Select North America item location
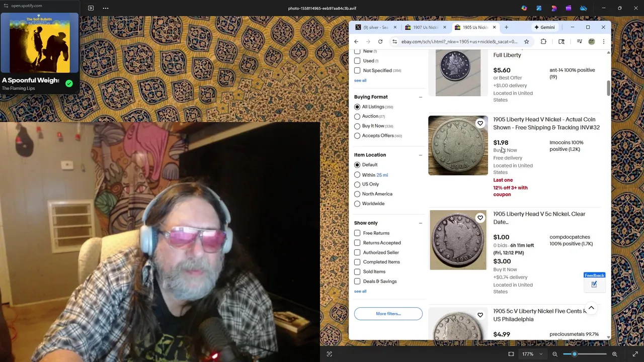This screenshot has width=644, height=362. coord(357,194)
